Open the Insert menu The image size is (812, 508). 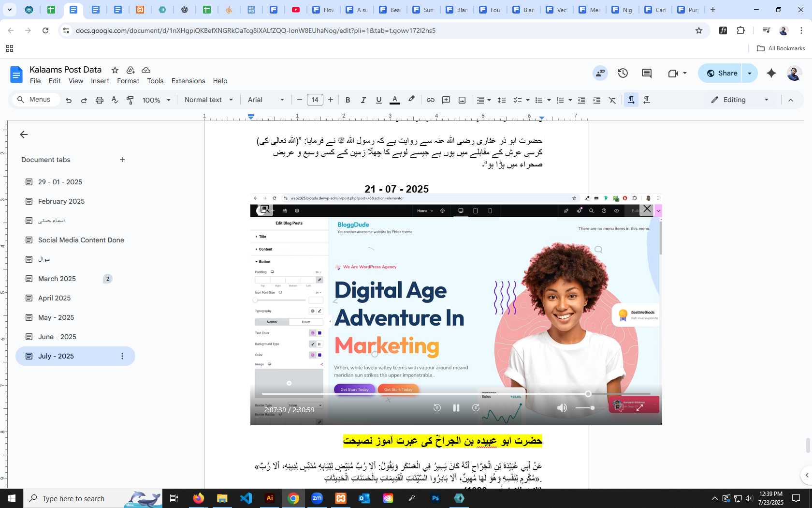[100, 81]
